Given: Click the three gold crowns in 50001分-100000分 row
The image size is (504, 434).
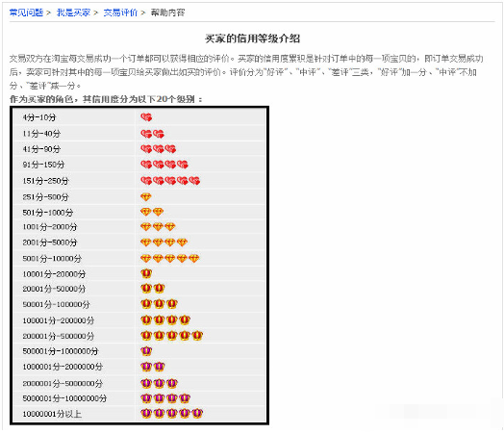Looking at the screenshot, I should [x=159, y=304].
